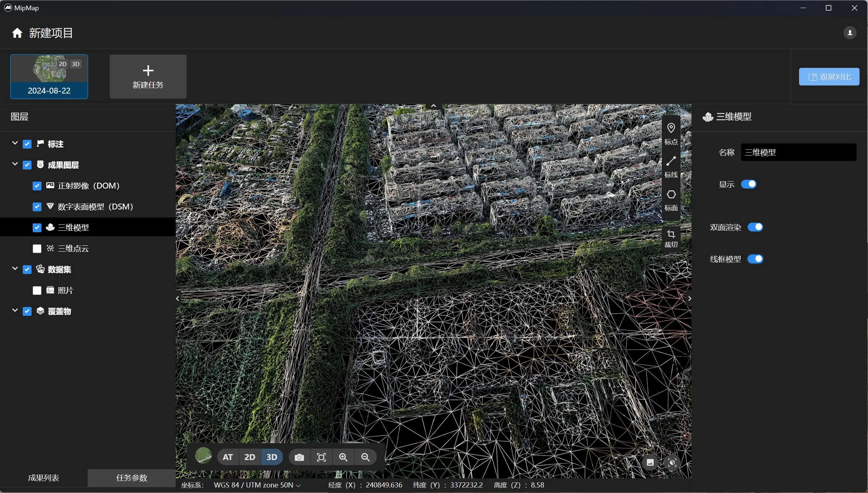This screenshot has height=493, width=868.
Task: Click the 双屏对比 button
Action: pyautogui.click(x=829, y=77)
